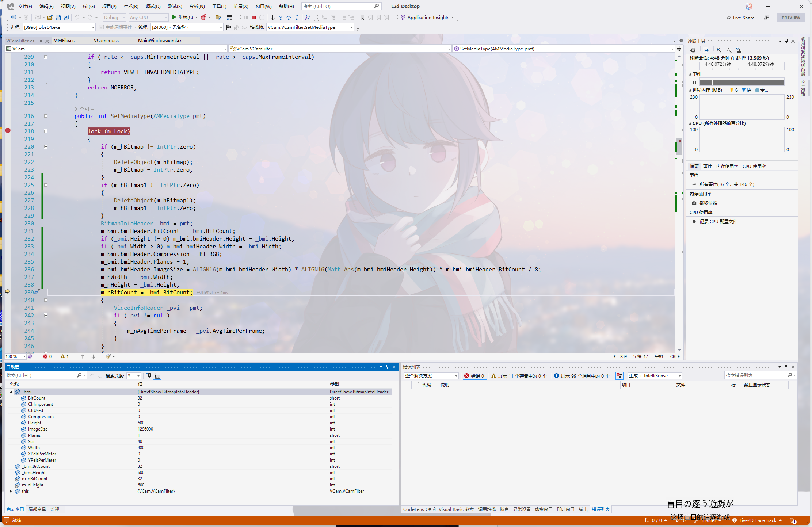The image size is (812, 527).
Task: Click the diagnostics export arrow icon
Action: click(x=706, y=50)
